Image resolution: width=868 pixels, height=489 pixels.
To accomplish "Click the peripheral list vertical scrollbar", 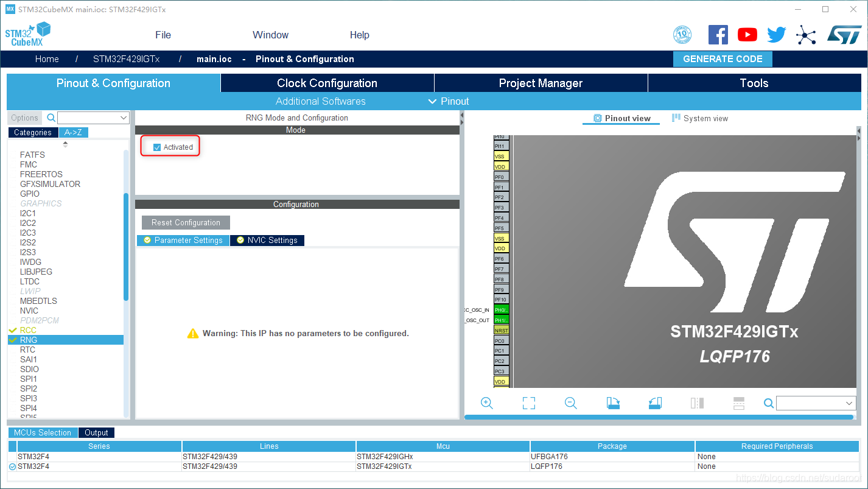I will [x=126, y=247].
